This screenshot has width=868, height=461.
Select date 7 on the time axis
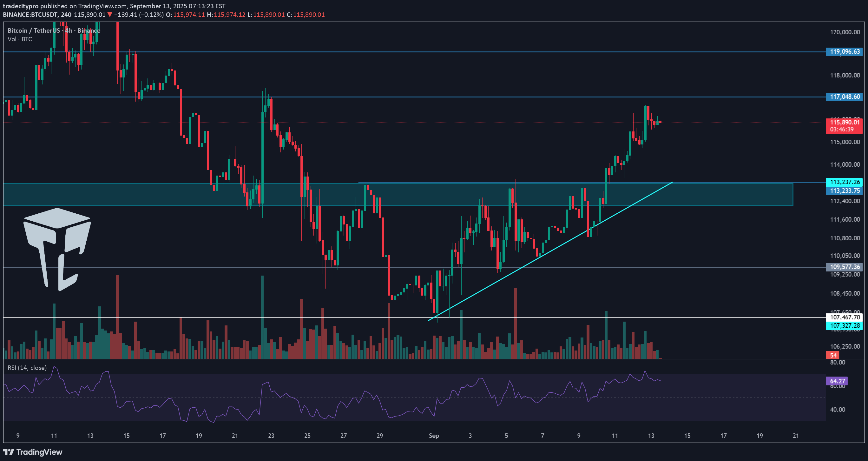pyautogui.click(x=542, y=436)
